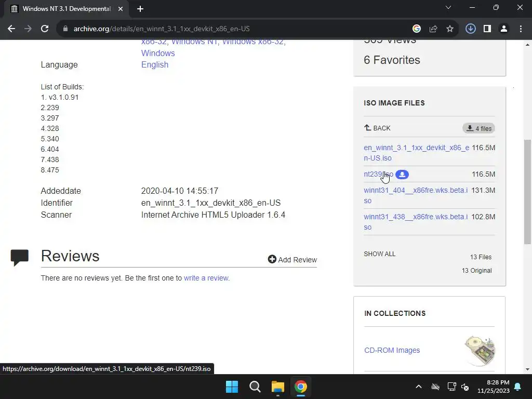This screenshot has width=532, height=399.
Task: Click the Windows topic link
Action: [x=158, y=54]
